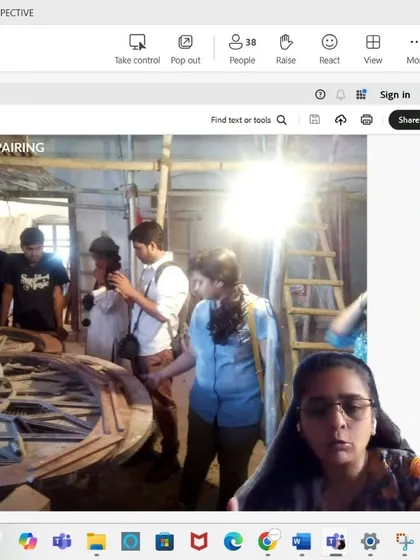Viewport: 420px width, 560px height.
Task: Open Snipping Tool from taskbar
Action: [405, 541]
